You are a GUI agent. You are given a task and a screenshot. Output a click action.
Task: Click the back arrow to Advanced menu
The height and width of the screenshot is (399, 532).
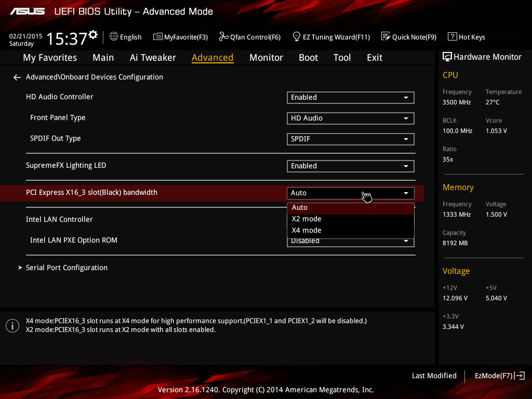point(17,77)
